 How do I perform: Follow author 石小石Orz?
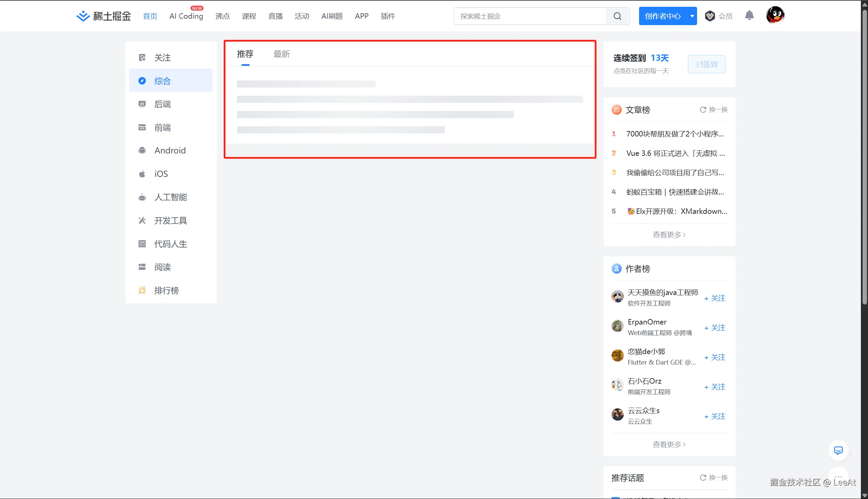pos(715,387)
